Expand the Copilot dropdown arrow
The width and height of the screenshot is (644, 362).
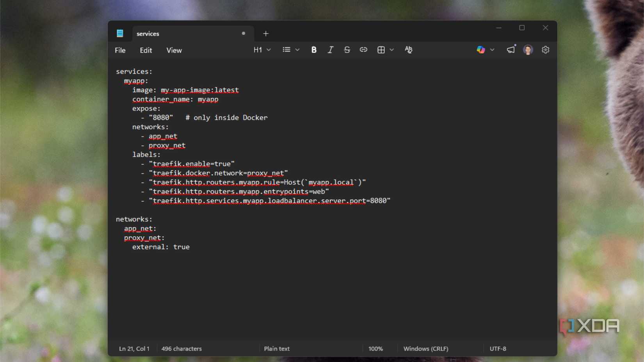[x=492, y=50]
